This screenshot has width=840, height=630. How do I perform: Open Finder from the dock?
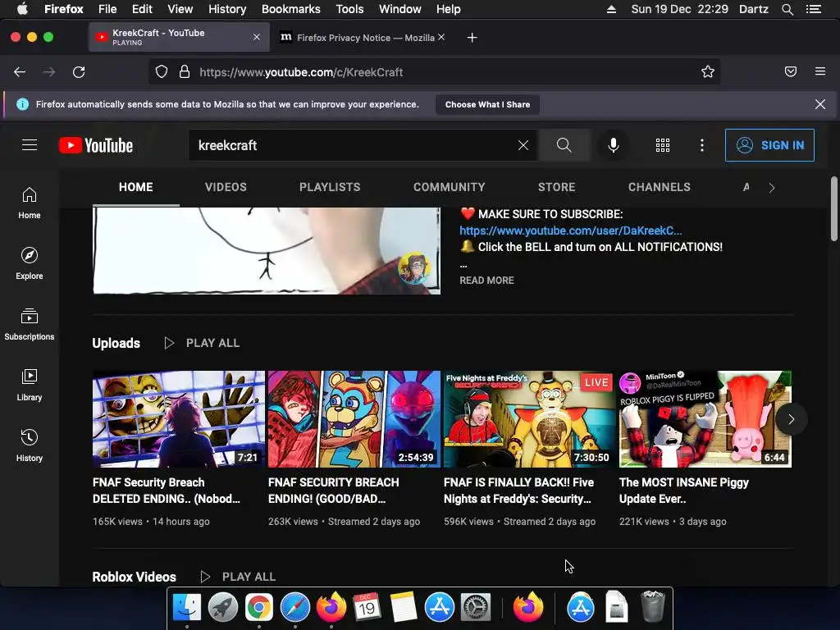(186, 608)
